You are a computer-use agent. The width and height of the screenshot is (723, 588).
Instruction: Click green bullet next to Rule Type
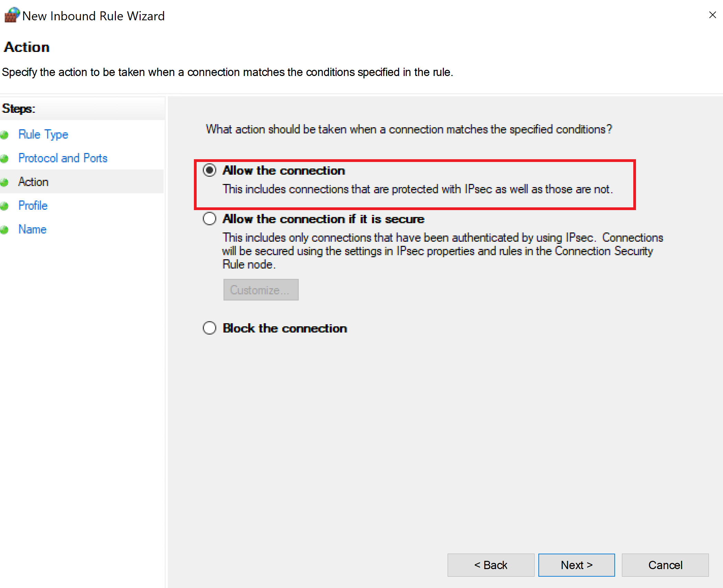point(4,135)
